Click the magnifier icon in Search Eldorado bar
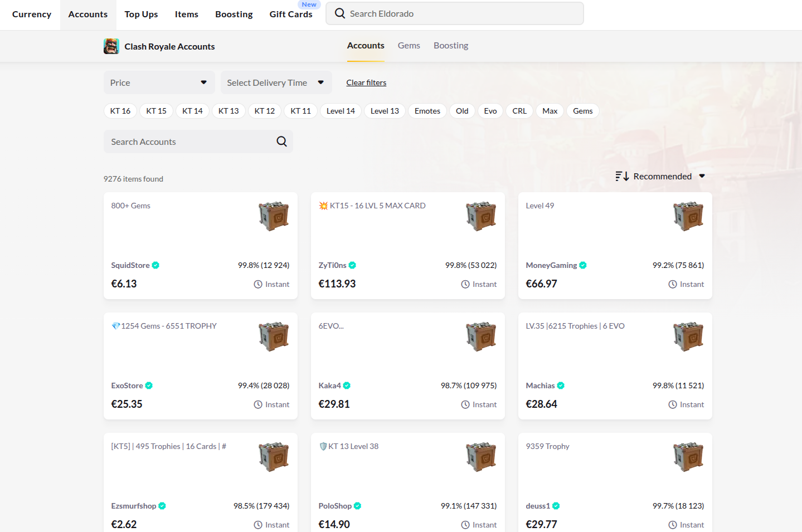This screenshot has width=802, height=532. pos(339,13)
